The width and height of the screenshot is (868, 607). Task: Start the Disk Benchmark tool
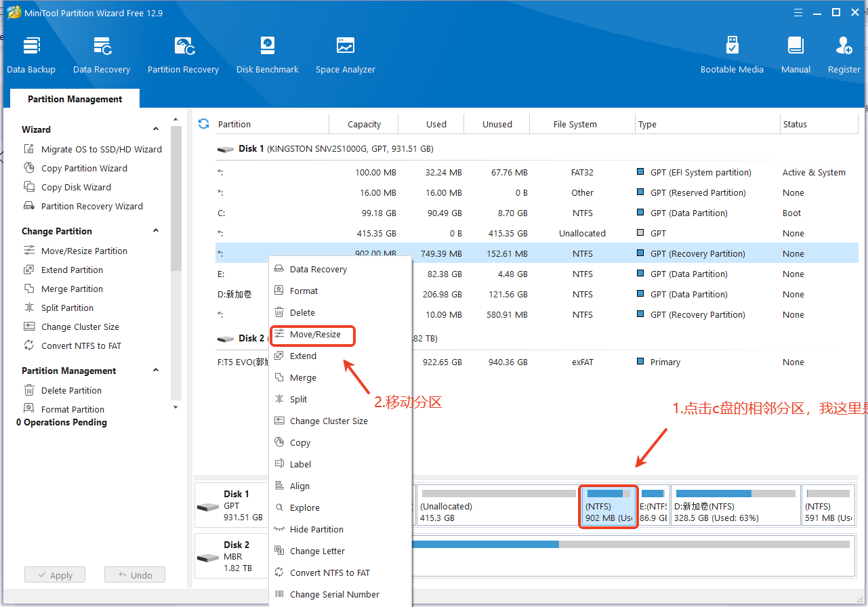pyautogui.click(x=268, y=55)
